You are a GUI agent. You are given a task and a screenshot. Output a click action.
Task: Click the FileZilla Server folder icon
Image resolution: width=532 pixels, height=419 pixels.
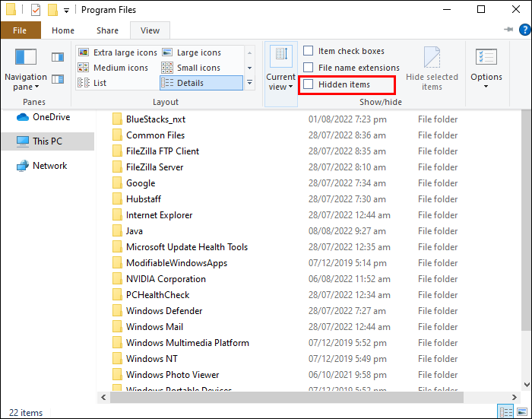pyautogui.click(x=117, y=167)
